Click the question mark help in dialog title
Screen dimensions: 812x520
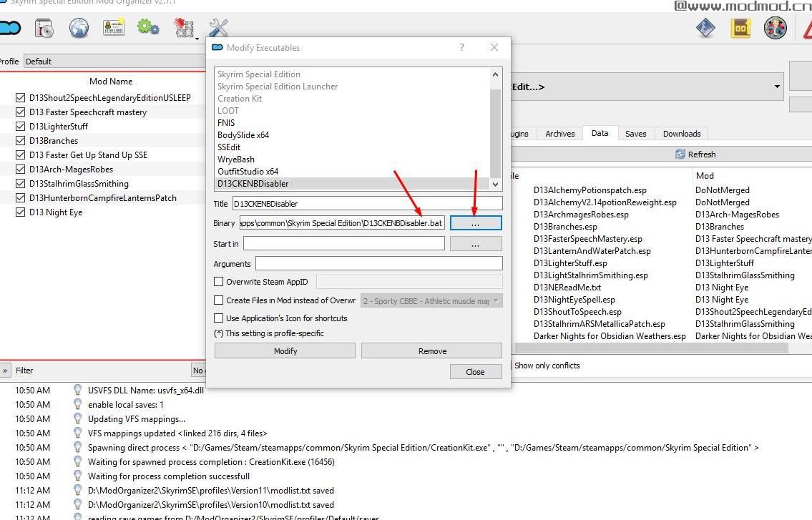(462, 48)
